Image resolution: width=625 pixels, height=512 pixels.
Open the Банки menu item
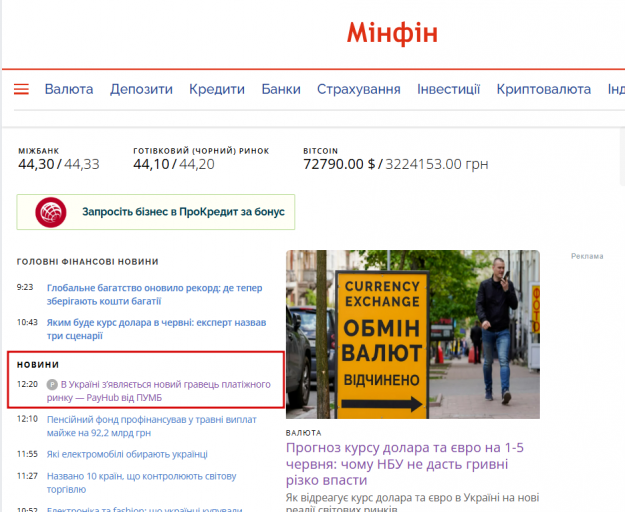pos(281,89)
